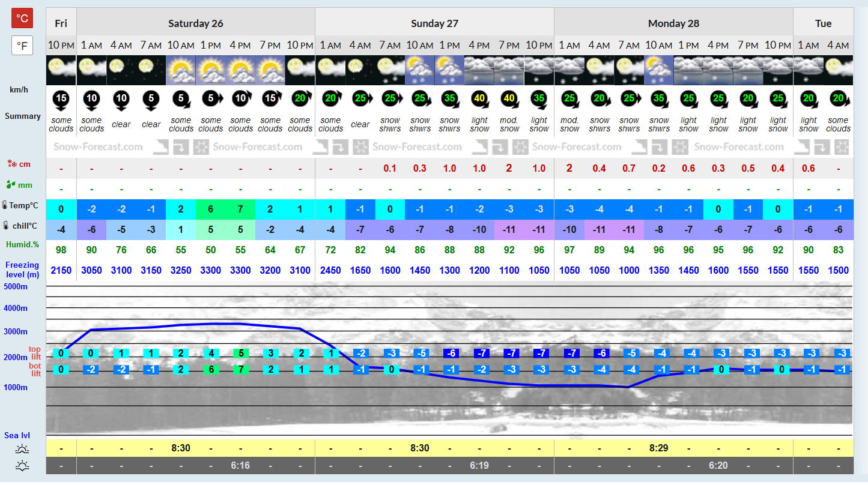868x485 pixels.
Task: Click the rain mm row icon
Action: tap(11, 184)
